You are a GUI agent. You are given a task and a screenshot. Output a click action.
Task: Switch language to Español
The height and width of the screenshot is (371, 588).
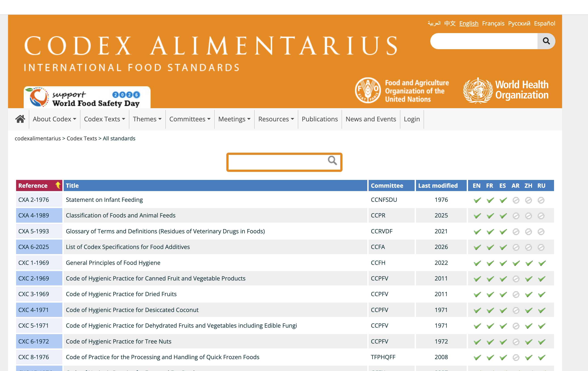tap(544, 23)
